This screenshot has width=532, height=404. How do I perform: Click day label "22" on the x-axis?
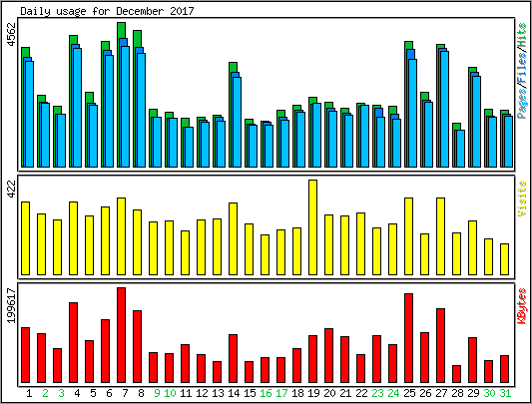point(361,393)
